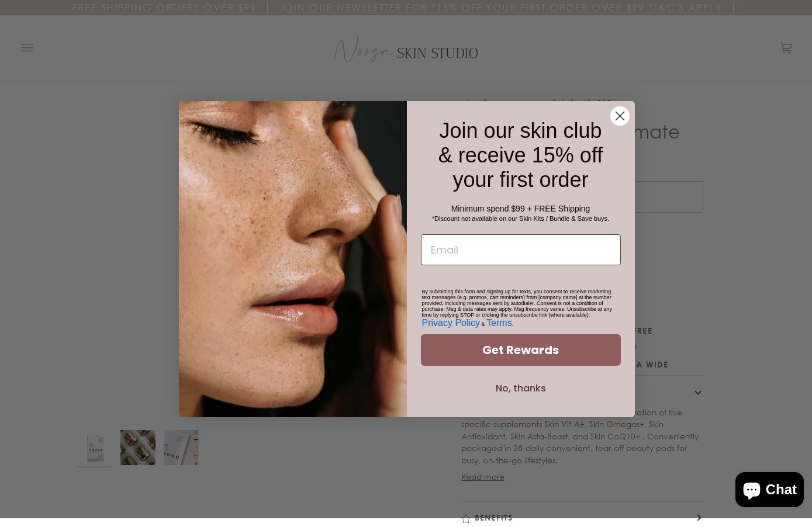812x527 pixels.
Task: Open the hamburger navigation menu
Action: [27, 48]
